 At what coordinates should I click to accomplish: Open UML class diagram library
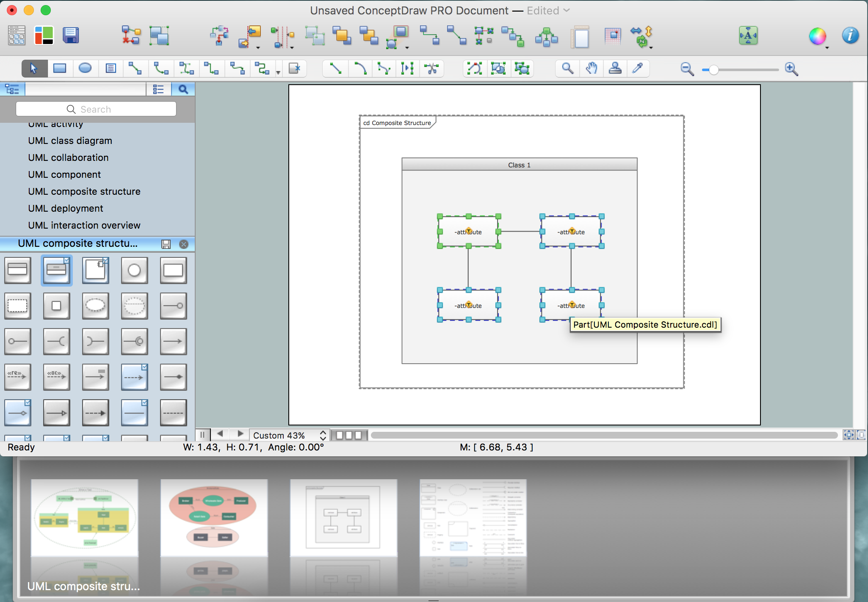70,141
